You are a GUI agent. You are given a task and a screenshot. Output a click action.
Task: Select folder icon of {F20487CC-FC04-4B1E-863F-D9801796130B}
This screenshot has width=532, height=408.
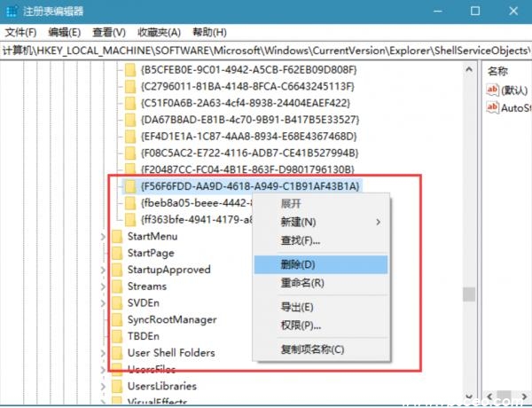pyautogui.click(x=130, y=169)
